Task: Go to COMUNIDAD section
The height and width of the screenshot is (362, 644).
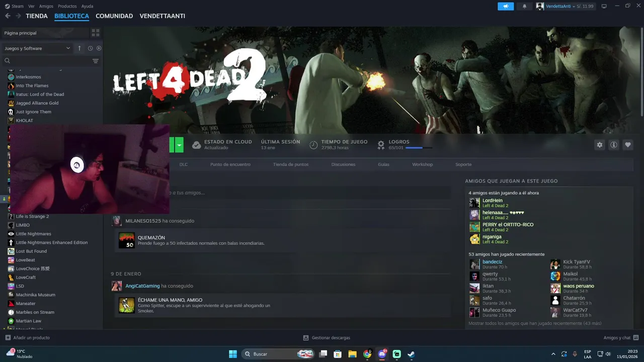Action: point(114,16)
